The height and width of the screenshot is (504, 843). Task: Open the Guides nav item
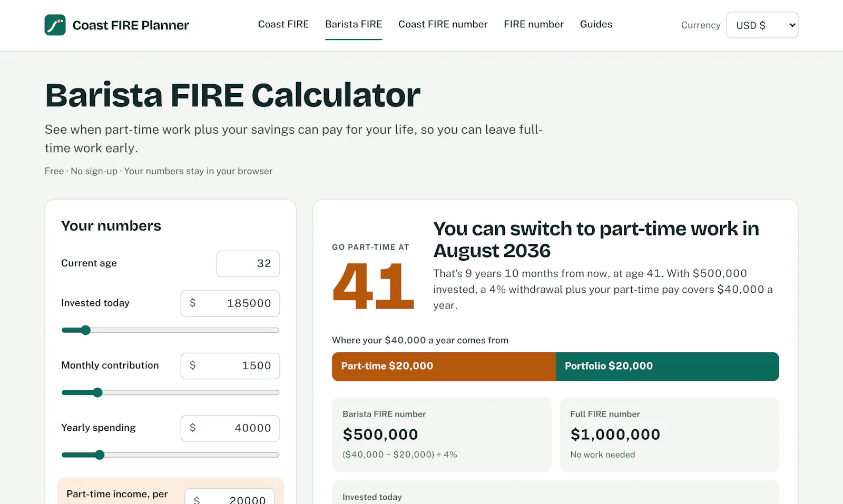coord(596,24)
